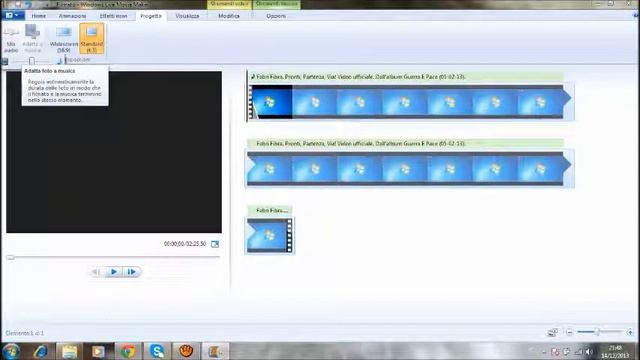
Task: Click the storyboard playhead cursor line
Action: coord(247,96)
